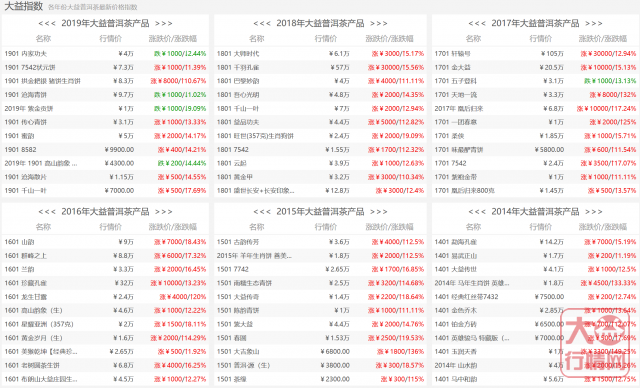This screenshot has height=388, width=640.
Task: Click the 涨¥3500/↑17.07% change value
Action: (608, 163)
